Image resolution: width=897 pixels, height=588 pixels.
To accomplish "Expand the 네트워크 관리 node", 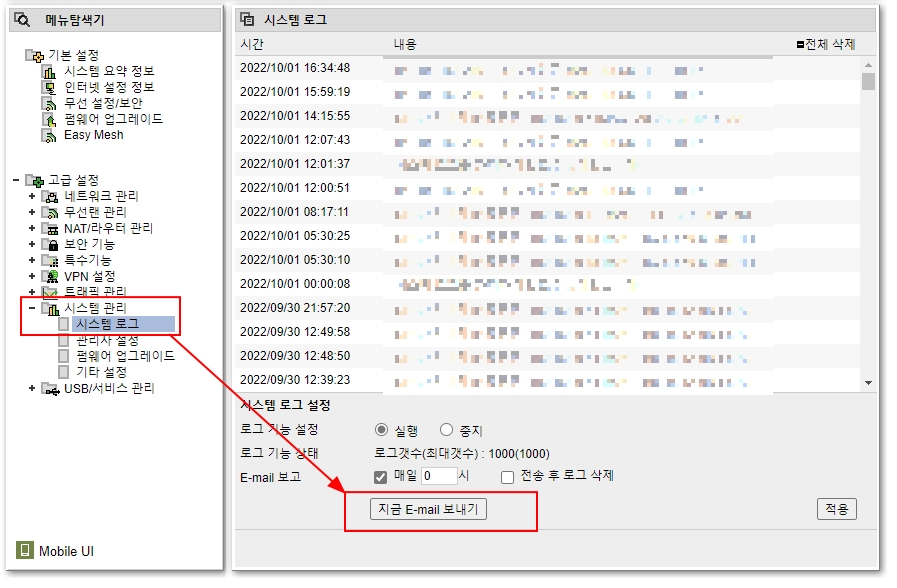I will click(32, 196).
